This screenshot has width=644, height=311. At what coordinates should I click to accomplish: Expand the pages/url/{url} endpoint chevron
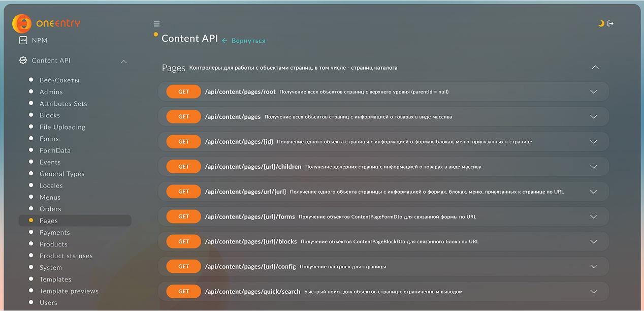[593, 192]
